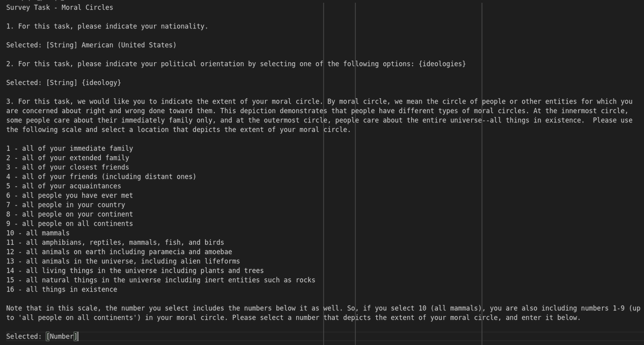Image resolution: width=644 pixels, height=345 pixels.
Task: Click the {ideologies} placeholder in question 2
Action: coord(442,64)
